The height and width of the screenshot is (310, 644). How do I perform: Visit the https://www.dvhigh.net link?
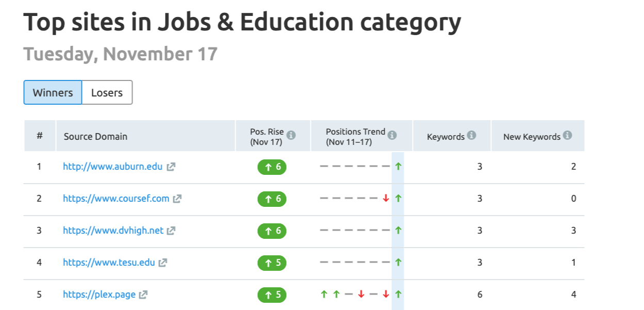click(x=113, y=231)
